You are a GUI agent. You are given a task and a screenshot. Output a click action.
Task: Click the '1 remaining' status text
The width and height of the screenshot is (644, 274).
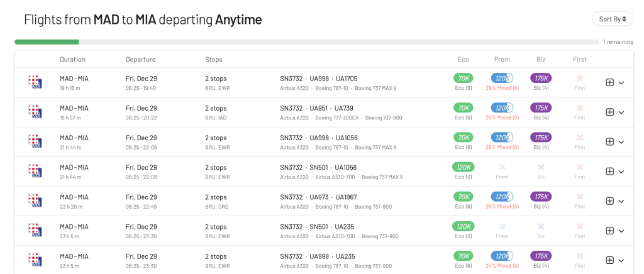(618, 42)
